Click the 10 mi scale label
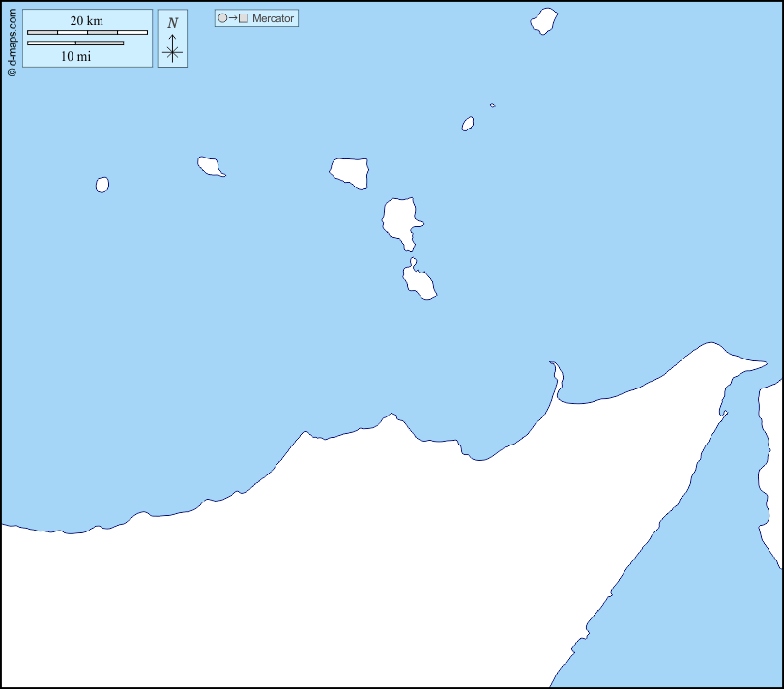This screenshot has width=784, height=689. [x=75, y=56]
